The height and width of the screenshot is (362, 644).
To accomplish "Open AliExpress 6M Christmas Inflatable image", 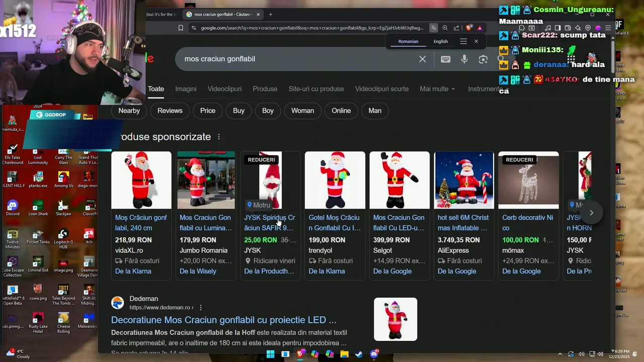I will coord(464,180).
